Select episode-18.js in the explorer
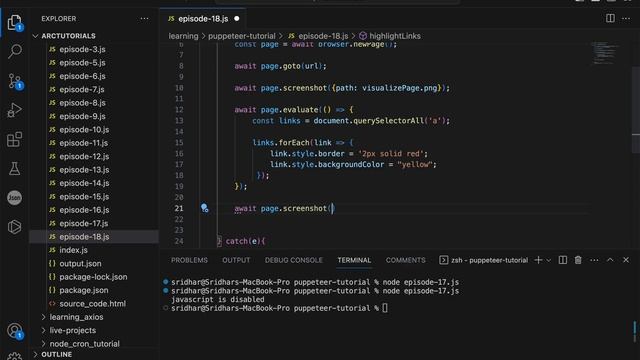The image size is (640, 360). click(84, 237)
